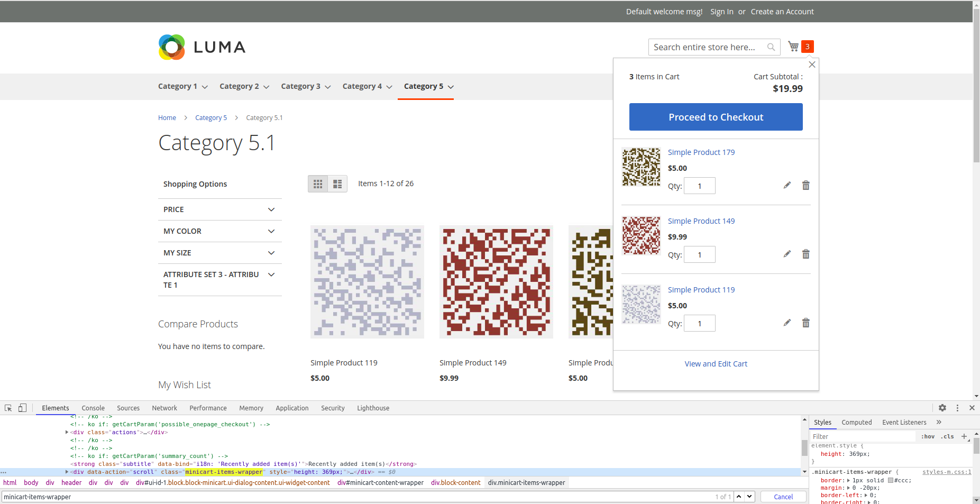Click Create an Account link
Viewport: 980px width, 504px height.
782,12
